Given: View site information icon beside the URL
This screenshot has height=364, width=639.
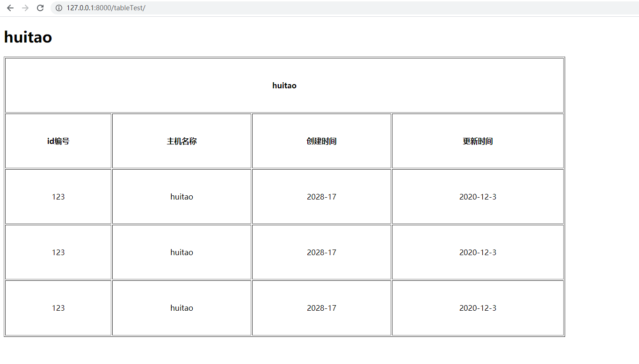Looking at the screenshot, I should pos(59,8).
